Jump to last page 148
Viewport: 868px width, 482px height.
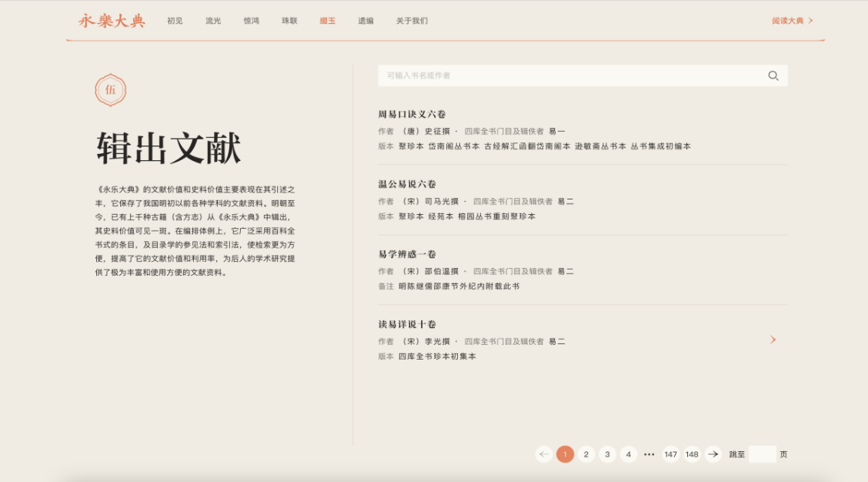click(692, 454)
